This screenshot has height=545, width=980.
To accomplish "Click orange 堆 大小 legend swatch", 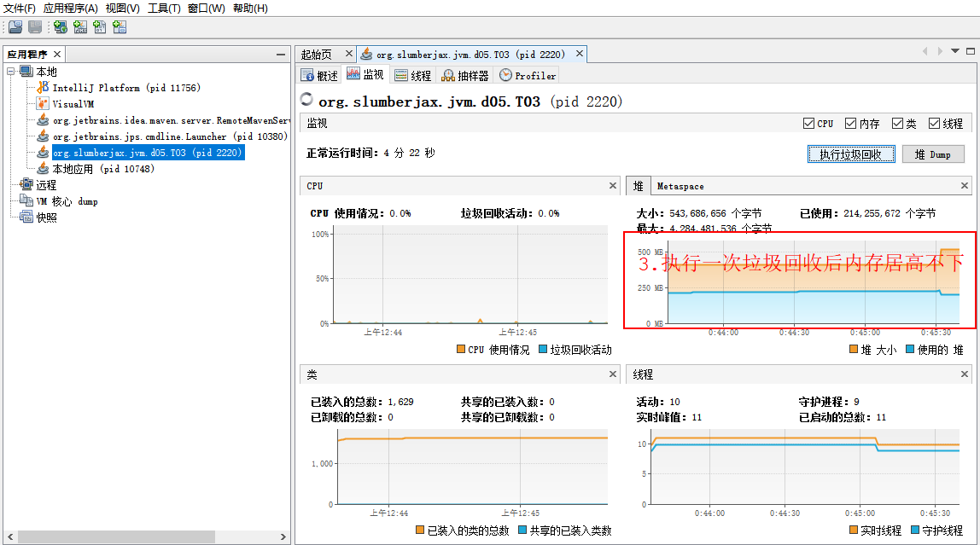I will [854, 349].
